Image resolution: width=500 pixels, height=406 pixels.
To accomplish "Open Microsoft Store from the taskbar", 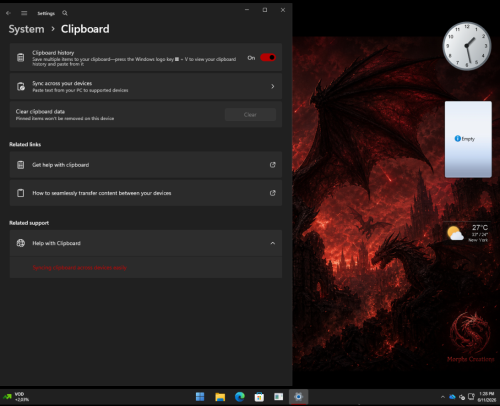I will tap(259, 397).
